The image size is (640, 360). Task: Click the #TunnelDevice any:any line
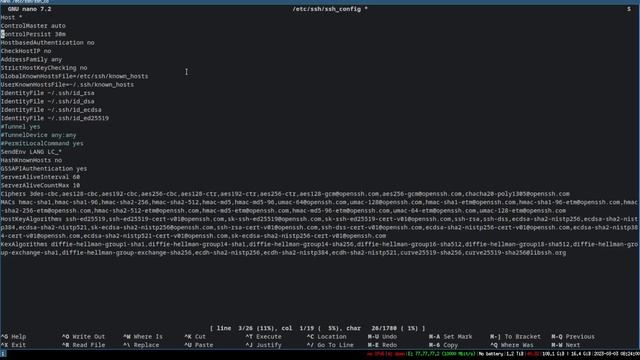coord(38,135)
